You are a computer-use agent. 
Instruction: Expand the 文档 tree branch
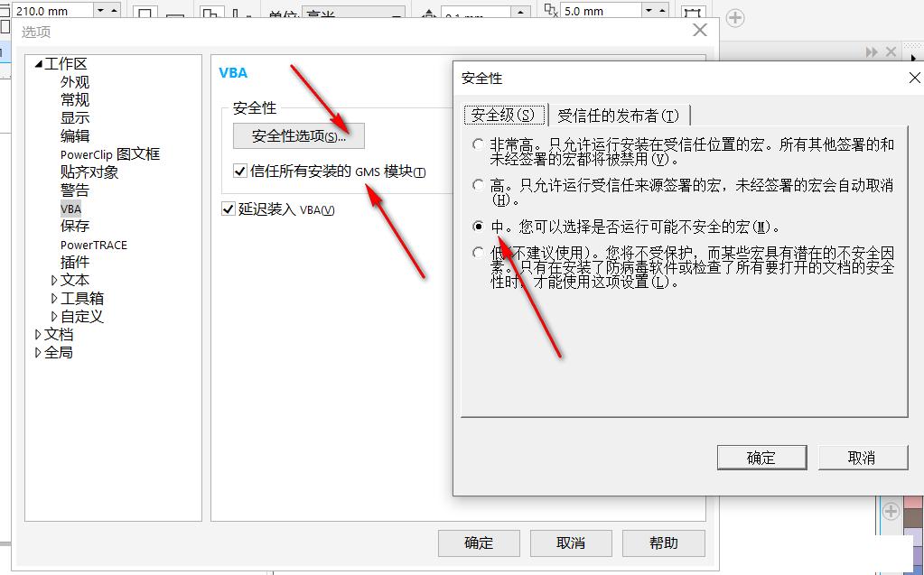pos(39,334)
